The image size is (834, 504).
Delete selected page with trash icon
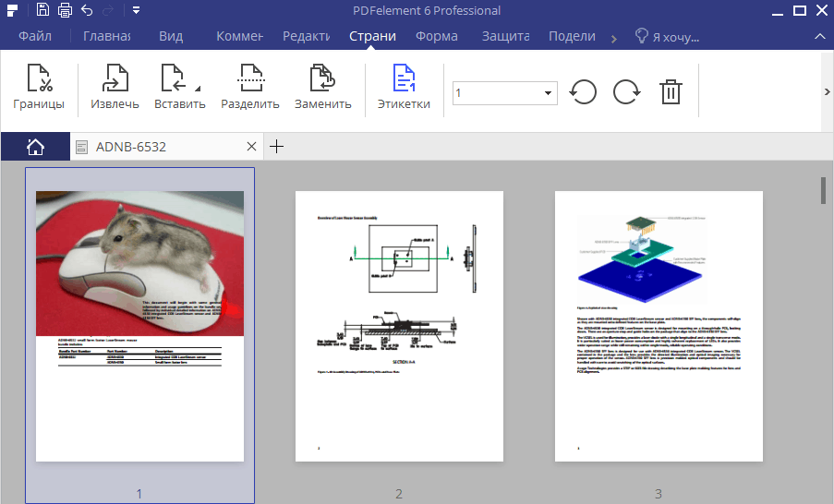point(671,92)
